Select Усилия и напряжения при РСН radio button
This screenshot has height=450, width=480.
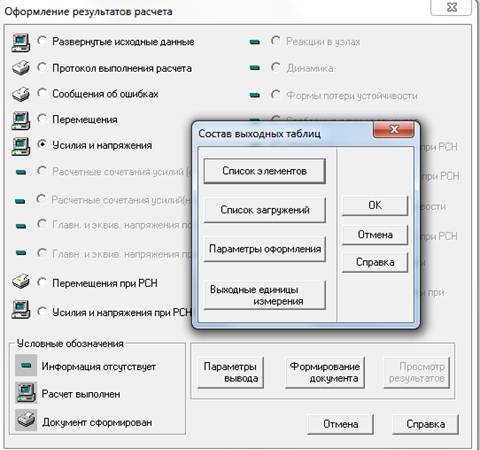pos(42,311)
